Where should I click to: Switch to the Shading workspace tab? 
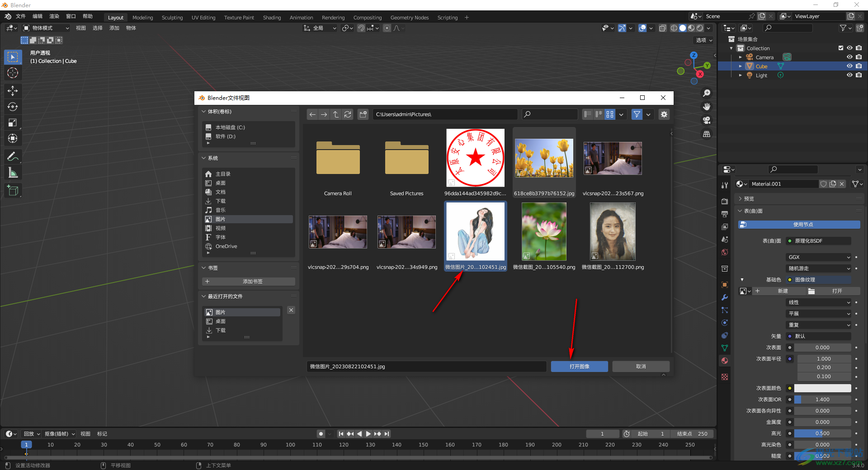pyautogui.click(x=272, y=18)
